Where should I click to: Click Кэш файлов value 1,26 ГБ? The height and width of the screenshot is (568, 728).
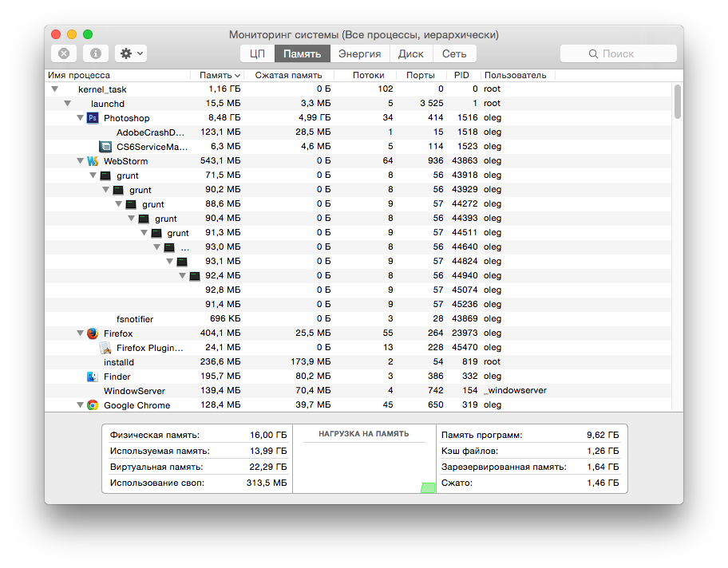tap(603, 451)
